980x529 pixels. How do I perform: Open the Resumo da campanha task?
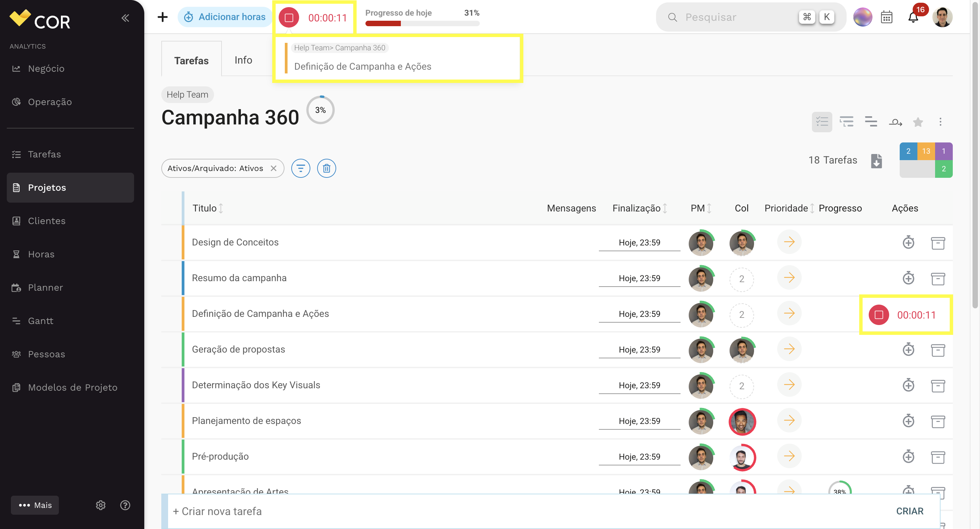tap(239, 278)
